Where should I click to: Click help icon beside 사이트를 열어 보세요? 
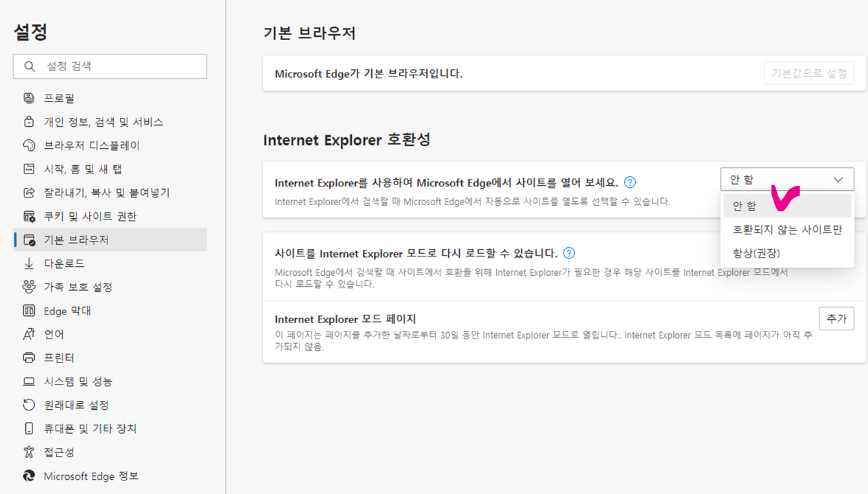[630, 183]
